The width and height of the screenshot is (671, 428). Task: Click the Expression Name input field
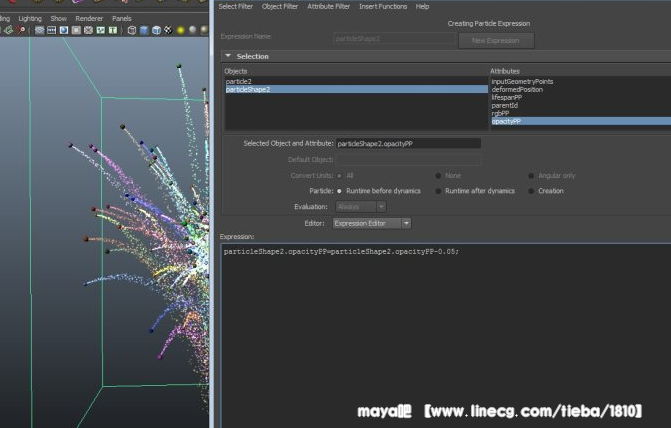[x=394, y=39]
